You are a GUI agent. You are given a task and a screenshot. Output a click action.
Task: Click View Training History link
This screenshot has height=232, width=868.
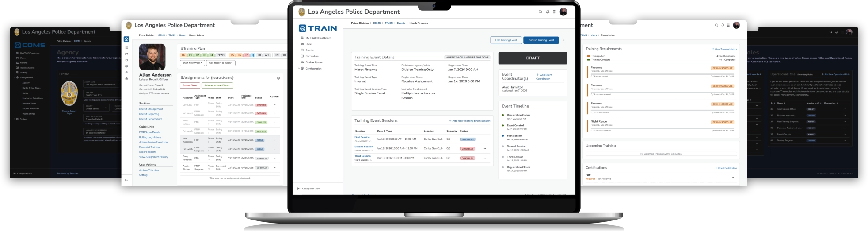(x=724, y=49)
